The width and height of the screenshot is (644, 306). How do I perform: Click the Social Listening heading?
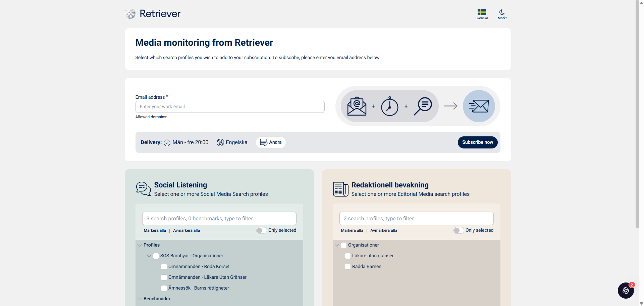[180, 185]
